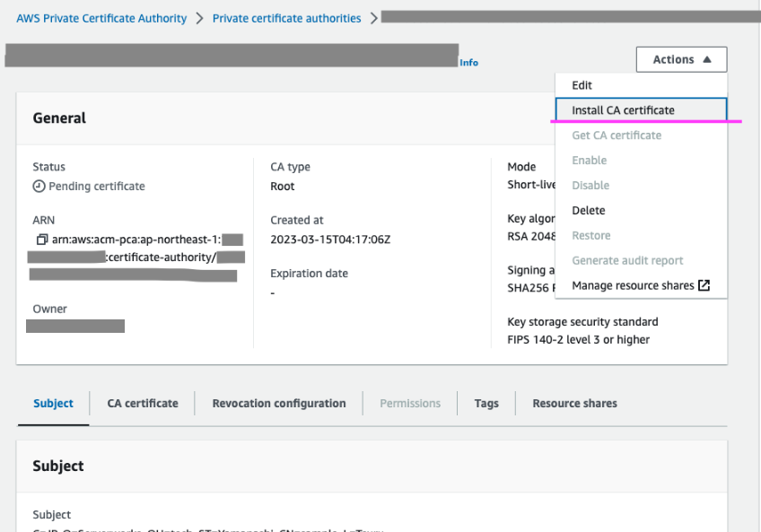Click the Disable menu entry

(x=641, y=186)
